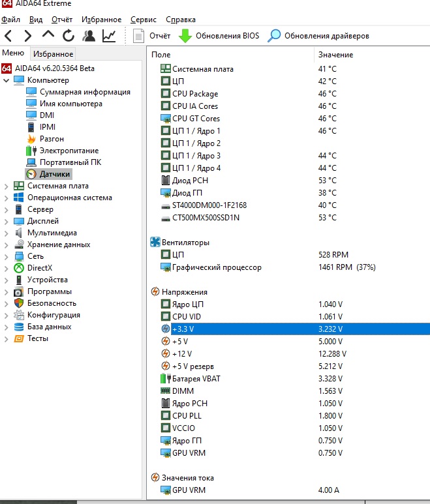The height and width of the screenshot is (504, 430).
Task: Select the CPU PLL voltage row
Action: pos(288,415)
